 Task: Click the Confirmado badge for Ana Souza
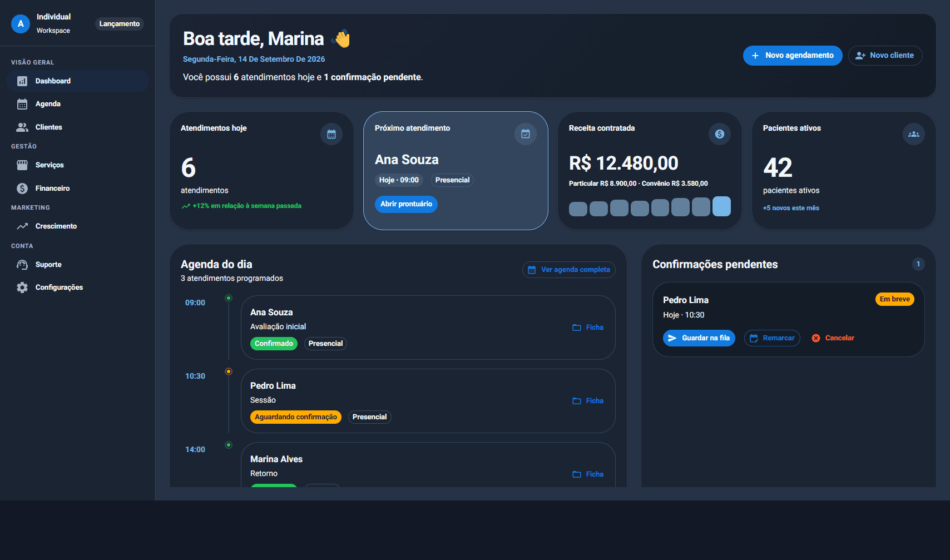(274, 344)
